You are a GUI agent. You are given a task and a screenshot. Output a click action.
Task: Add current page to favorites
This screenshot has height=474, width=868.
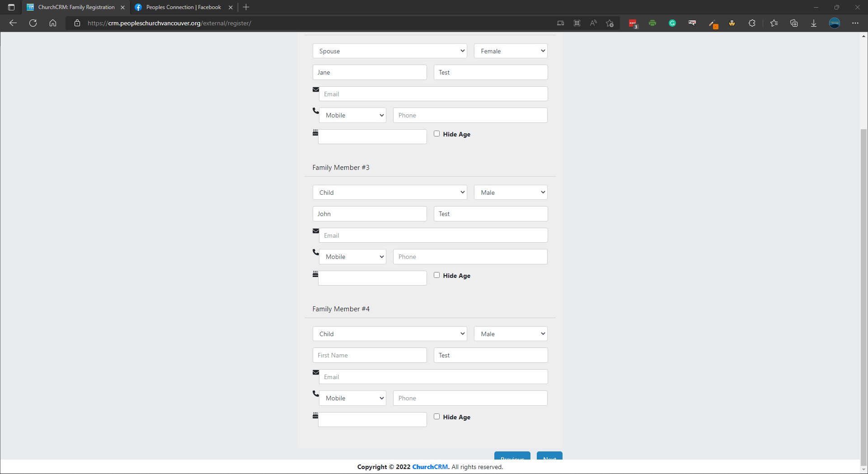pos(609,23)
